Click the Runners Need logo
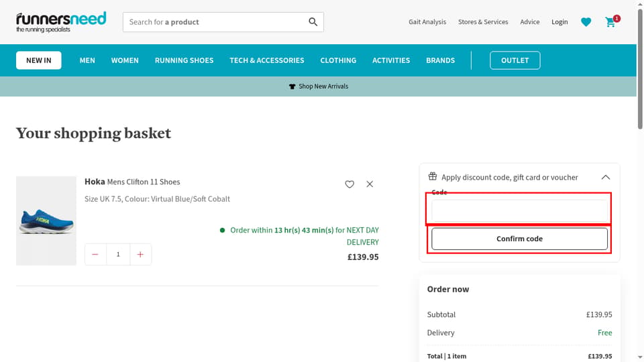The width and height of the screenshot is (644, 362). click(61, 22)
